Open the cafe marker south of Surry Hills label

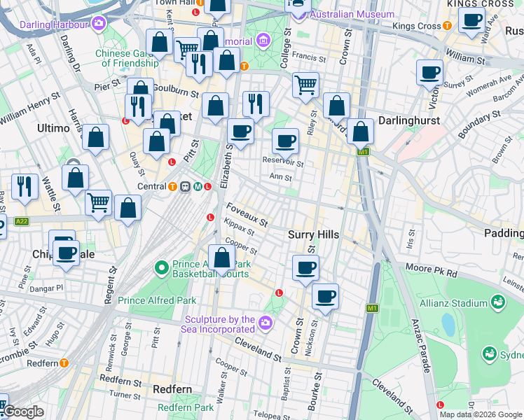(x=305, y=268)
